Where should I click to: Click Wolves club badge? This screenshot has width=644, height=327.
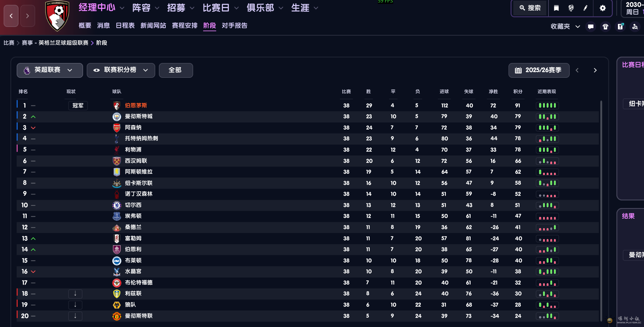(117, 305)
